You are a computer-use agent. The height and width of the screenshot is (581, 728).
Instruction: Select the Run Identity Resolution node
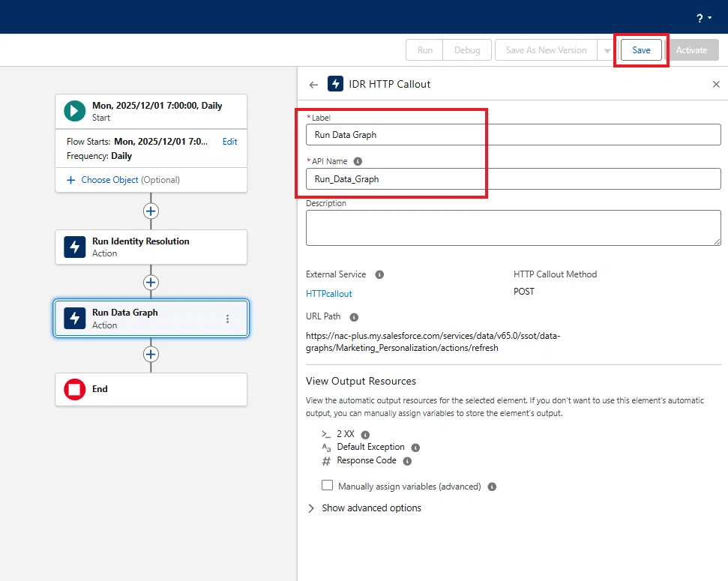(x=151, y=247)
